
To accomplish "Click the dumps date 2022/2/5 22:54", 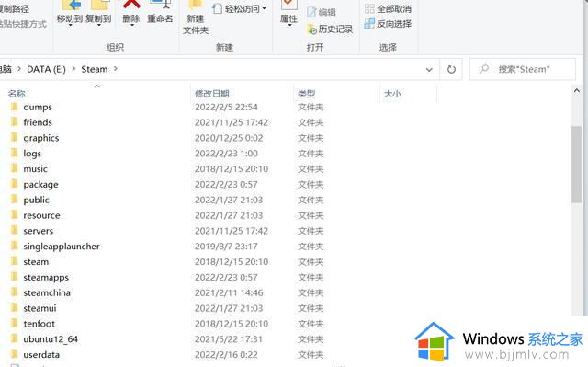I will 226,107.
